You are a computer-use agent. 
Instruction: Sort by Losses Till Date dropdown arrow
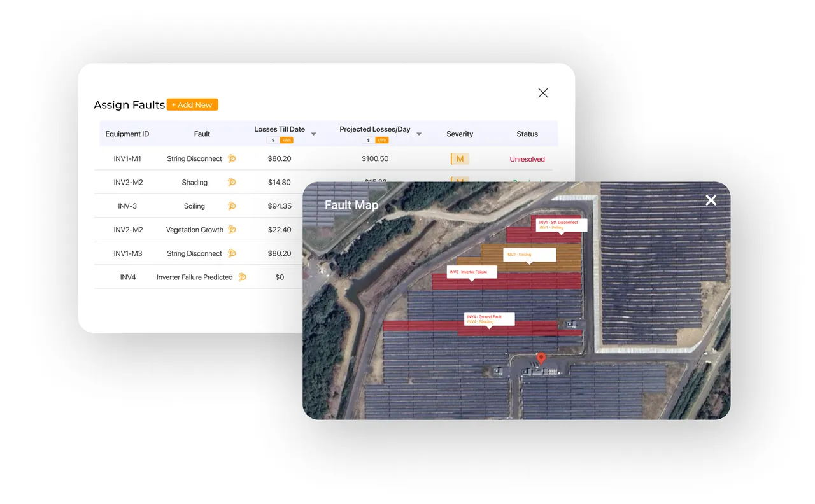(x=313, y=134)
